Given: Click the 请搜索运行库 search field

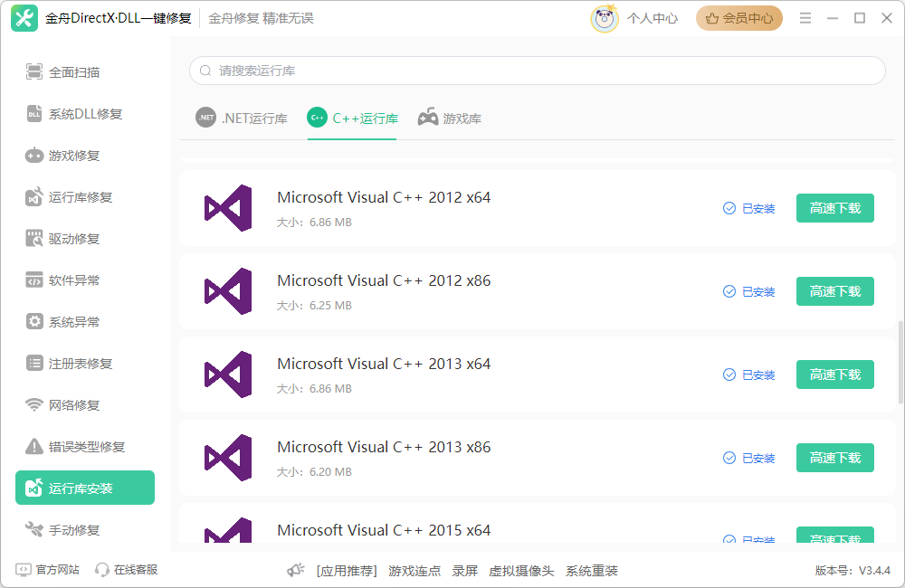Looking at the screenshot, I should (x=537, y=71).
